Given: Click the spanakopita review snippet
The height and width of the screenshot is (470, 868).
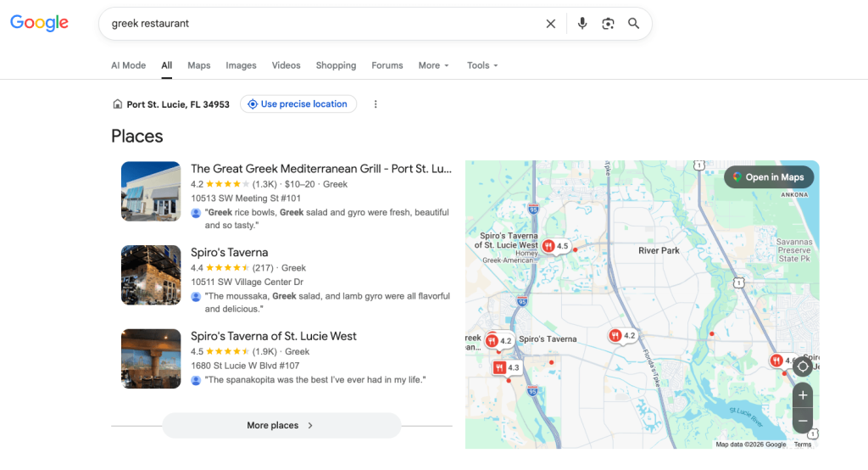Looking at the screenshot, I should [315, 380].
